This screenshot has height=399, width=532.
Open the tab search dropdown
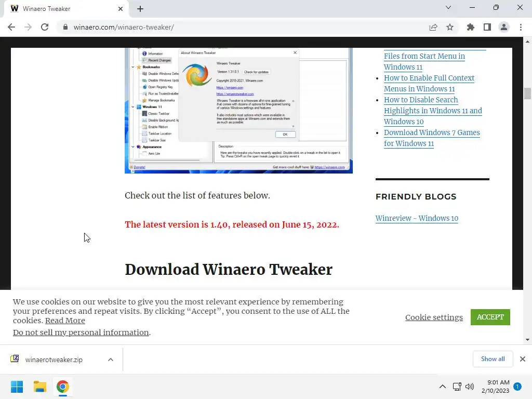point(448,7)
